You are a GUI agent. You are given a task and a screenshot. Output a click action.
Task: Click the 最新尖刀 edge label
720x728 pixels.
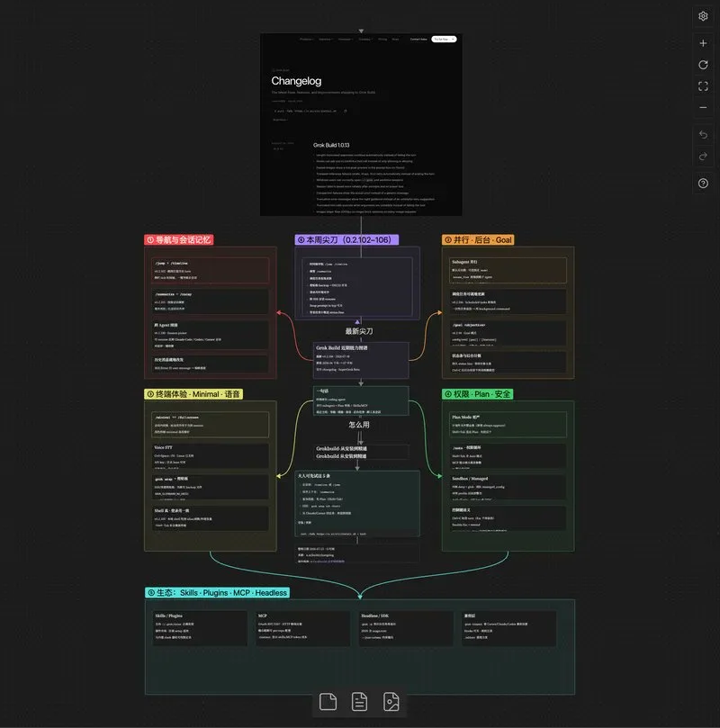point(359,331)
